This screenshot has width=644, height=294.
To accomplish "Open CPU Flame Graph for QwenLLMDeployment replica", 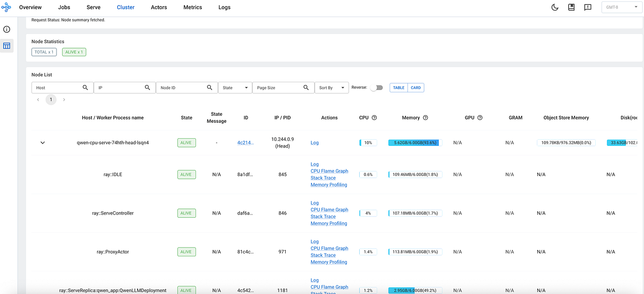I will click(x=329, y=287).
